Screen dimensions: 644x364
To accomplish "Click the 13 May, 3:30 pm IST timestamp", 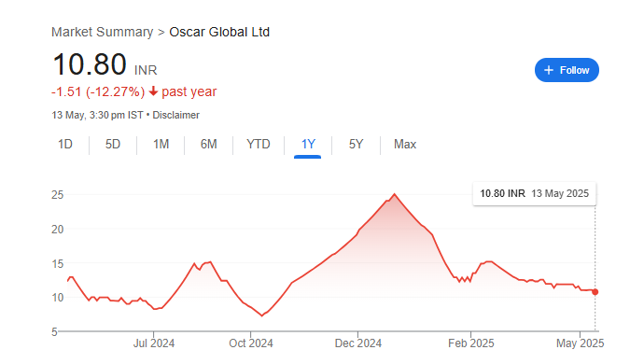I will click(97, 115).
